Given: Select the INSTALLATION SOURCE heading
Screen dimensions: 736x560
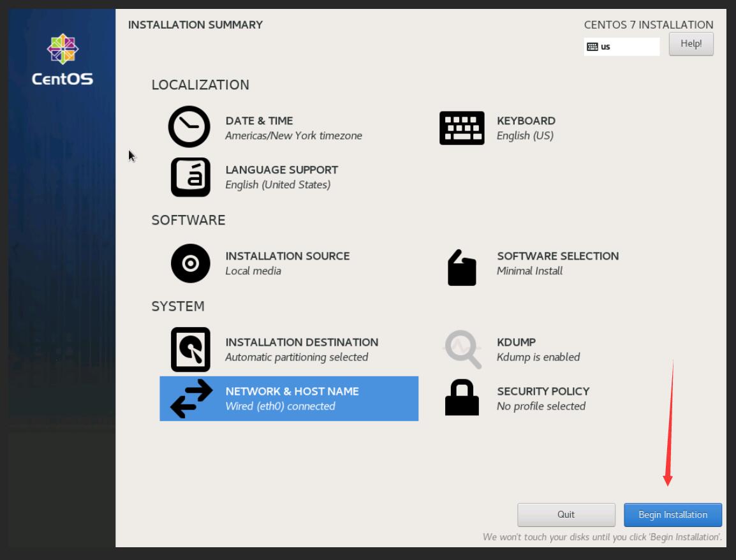Looking at the screenshot, I should tap(288, 256).
